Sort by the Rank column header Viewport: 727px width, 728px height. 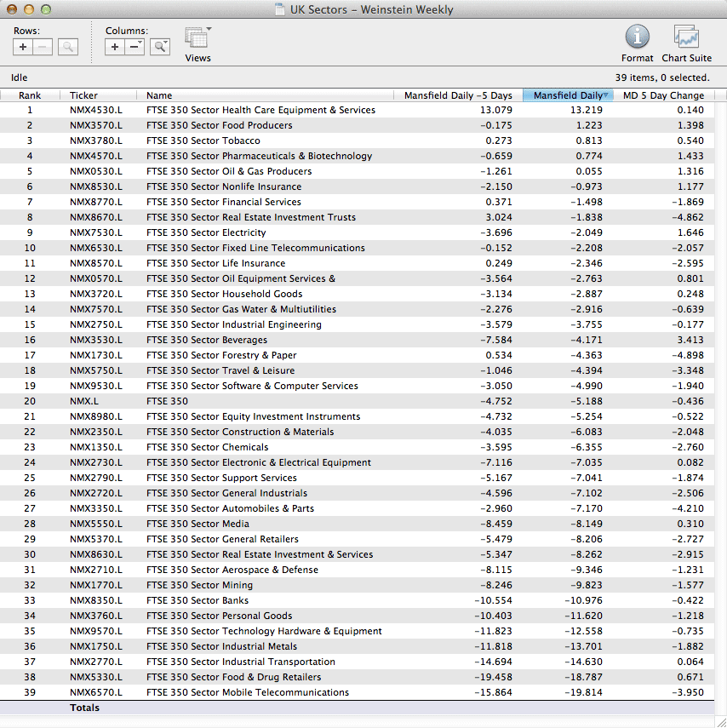point(30,95)
